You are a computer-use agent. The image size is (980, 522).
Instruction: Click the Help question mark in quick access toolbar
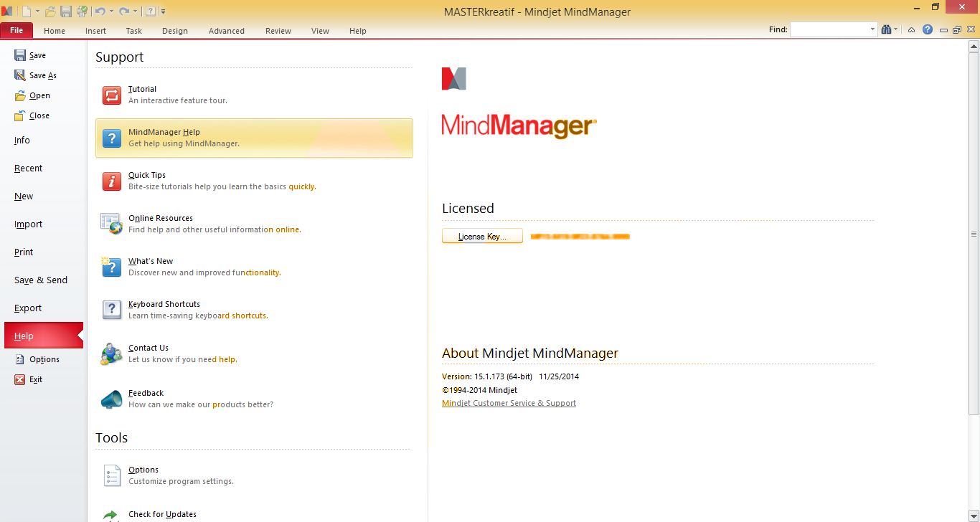click(x=150, y=11)
